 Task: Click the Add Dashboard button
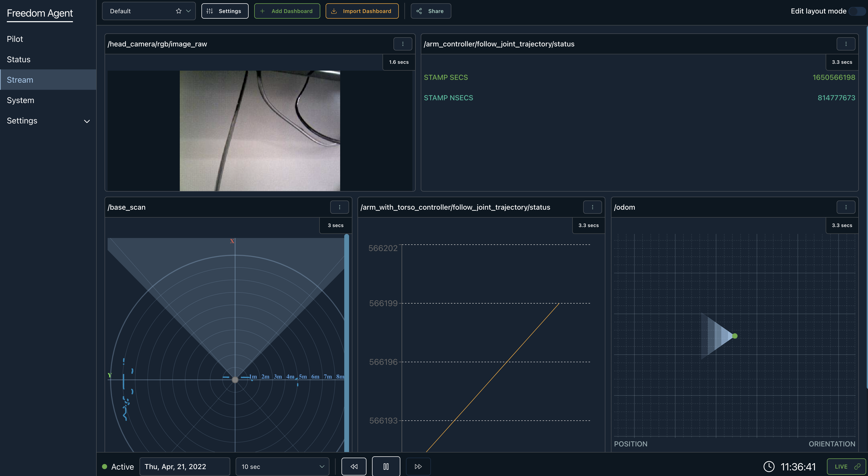287,11
